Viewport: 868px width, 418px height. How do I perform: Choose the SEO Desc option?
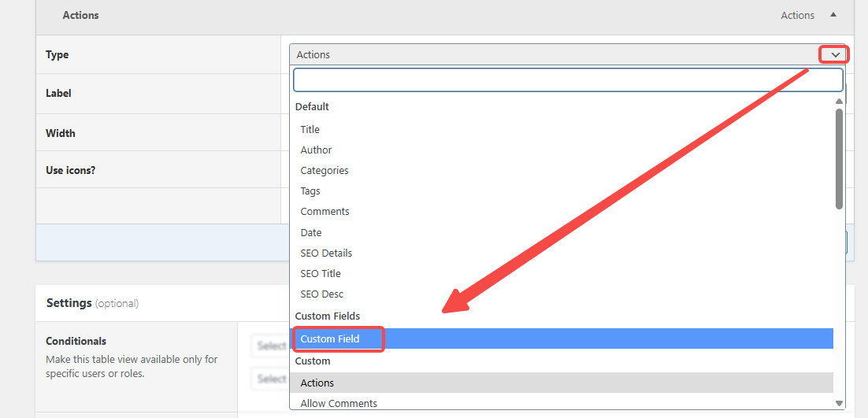pyautogui.click(x=322, y=294)
